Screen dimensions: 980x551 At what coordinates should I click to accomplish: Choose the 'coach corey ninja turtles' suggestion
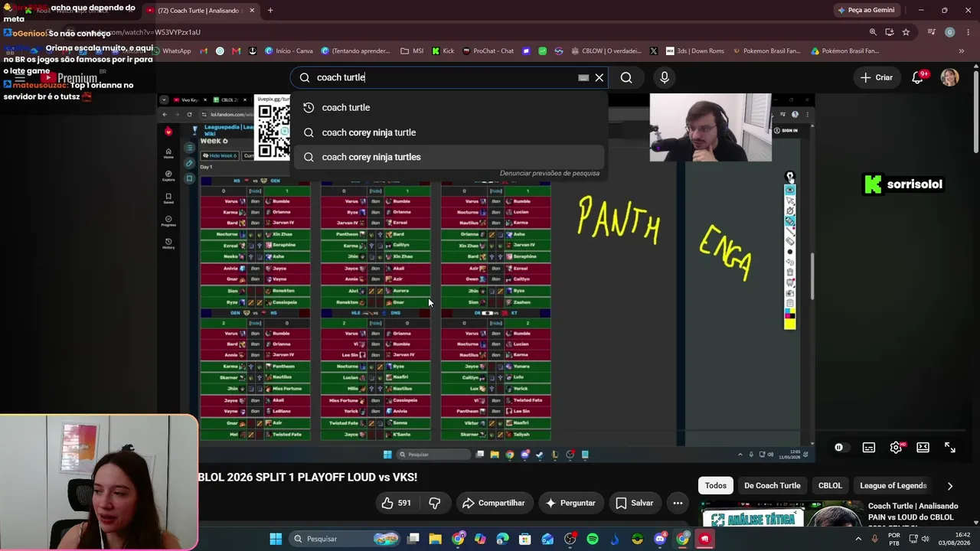(449, 157)
